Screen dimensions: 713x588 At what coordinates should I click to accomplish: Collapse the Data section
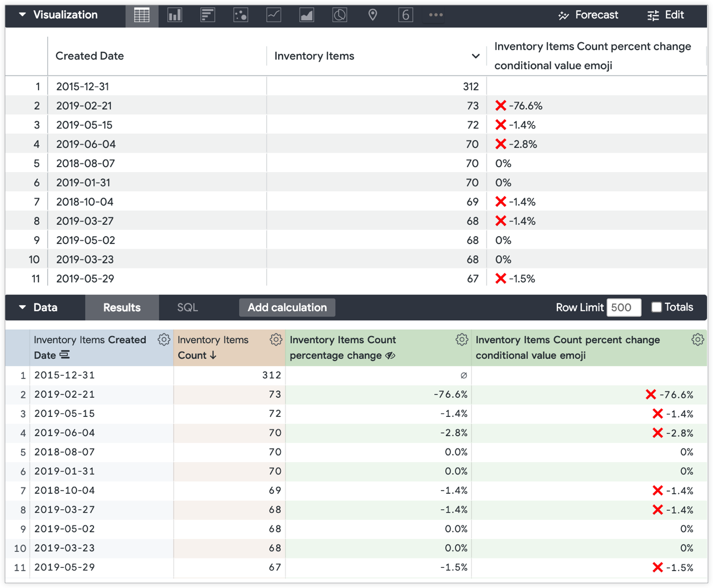(23, 308)
